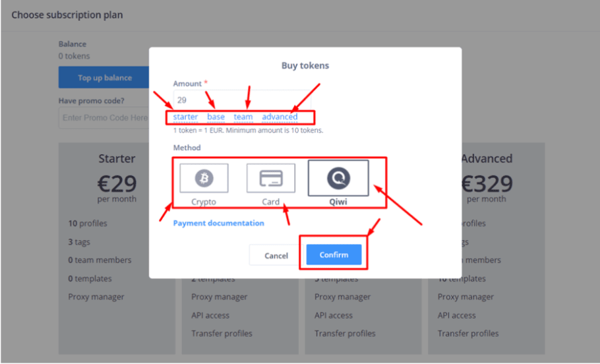Choose the Card payment icon

click(x=271, y=178)
